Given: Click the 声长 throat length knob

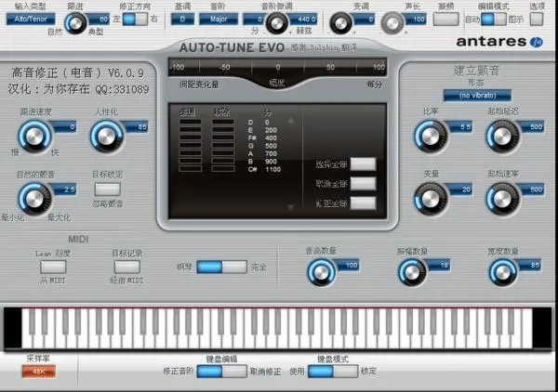Looking at the screenshot, I should (x=392, y=23).
